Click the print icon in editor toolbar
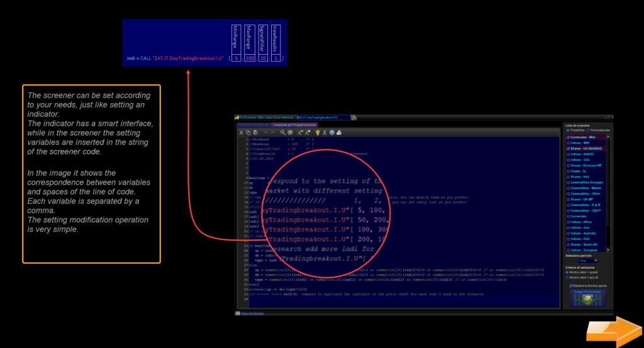This screenshot has width=644, height=348. point(339,133)
